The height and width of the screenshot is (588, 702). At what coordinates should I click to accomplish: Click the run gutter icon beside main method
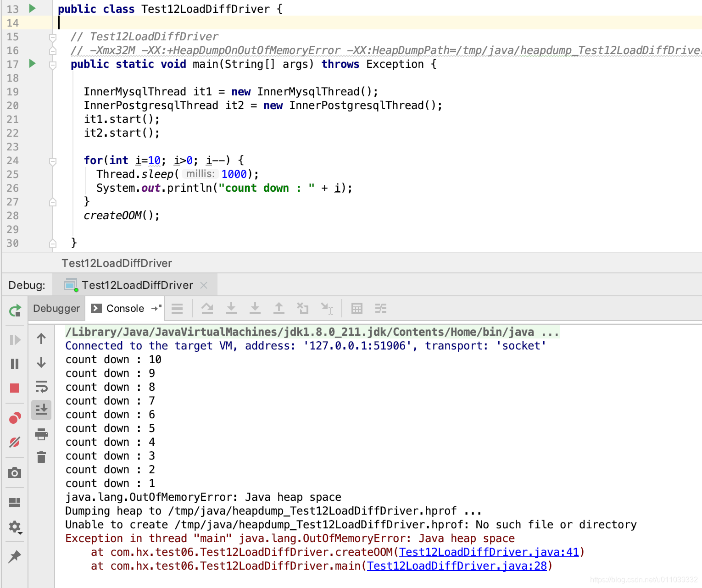(x=32, y=63)
